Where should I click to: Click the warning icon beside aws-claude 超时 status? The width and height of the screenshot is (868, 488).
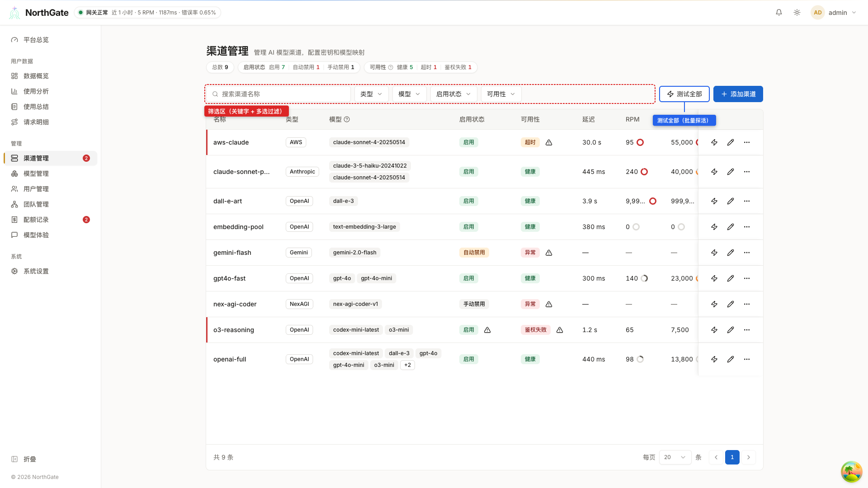pyautogui.click(x=549, y=142)
